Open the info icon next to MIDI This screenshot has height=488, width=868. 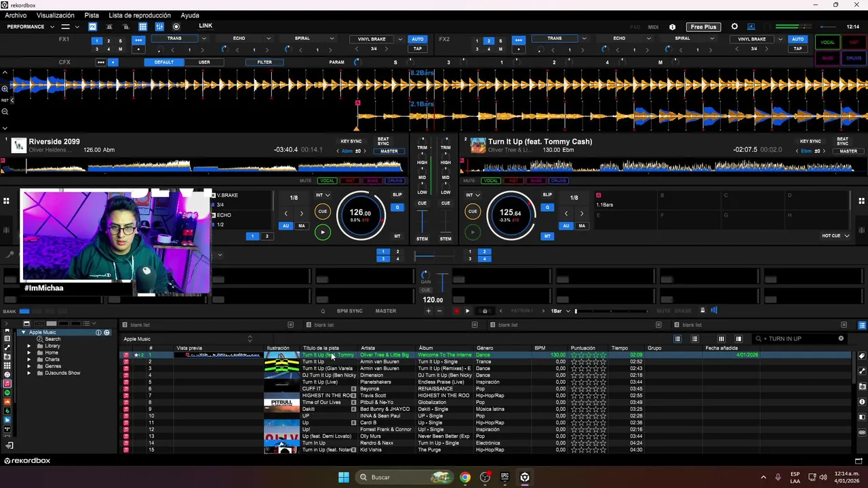pos(672,27)
